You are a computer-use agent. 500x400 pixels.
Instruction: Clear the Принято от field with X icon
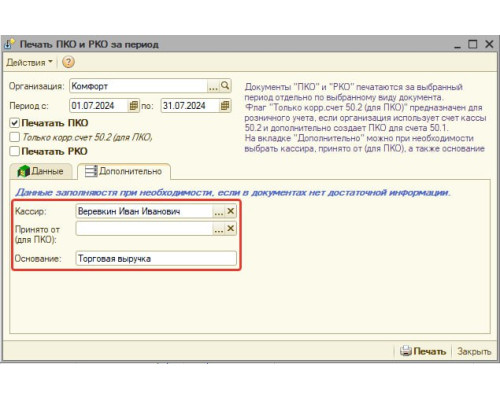click(x=231, y=229)
